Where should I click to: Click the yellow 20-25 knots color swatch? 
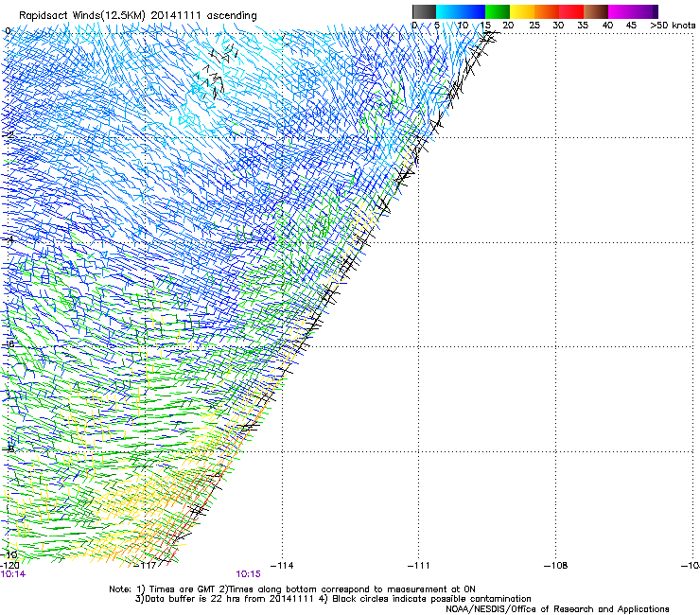[x=522, y=11]
